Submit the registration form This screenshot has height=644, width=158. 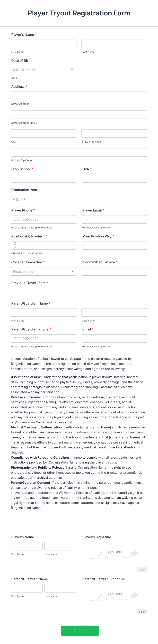(x=80, y=630)
